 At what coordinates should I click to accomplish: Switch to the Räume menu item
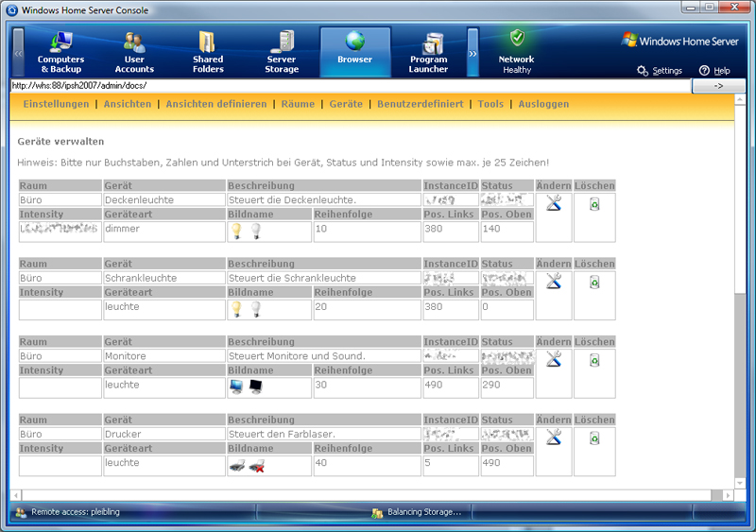[298, 104]
